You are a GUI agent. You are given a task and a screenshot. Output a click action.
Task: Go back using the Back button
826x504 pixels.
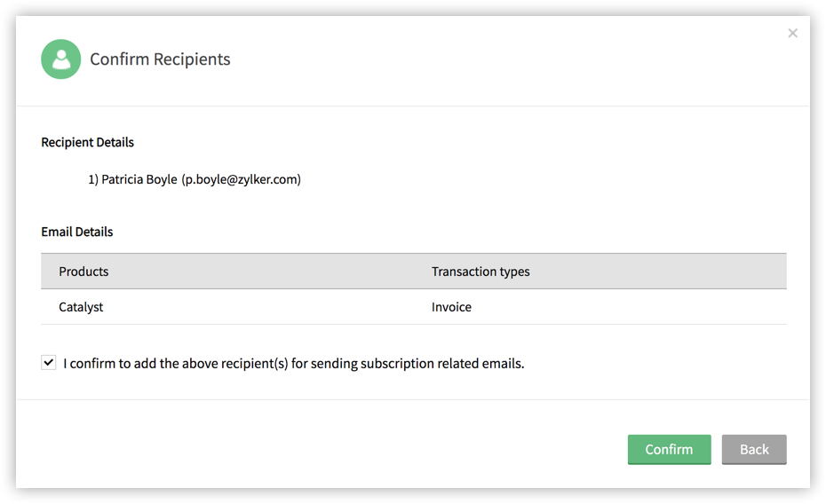(x=754, y=449)
